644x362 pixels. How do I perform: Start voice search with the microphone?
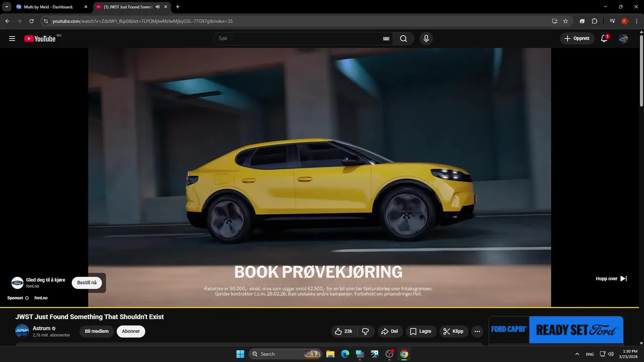pos(426,39)
